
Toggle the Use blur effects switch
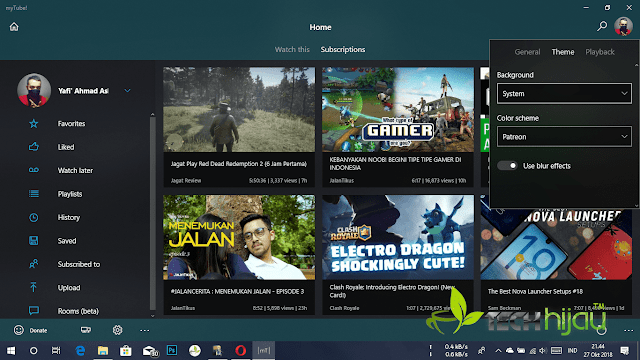pos(507,166)
